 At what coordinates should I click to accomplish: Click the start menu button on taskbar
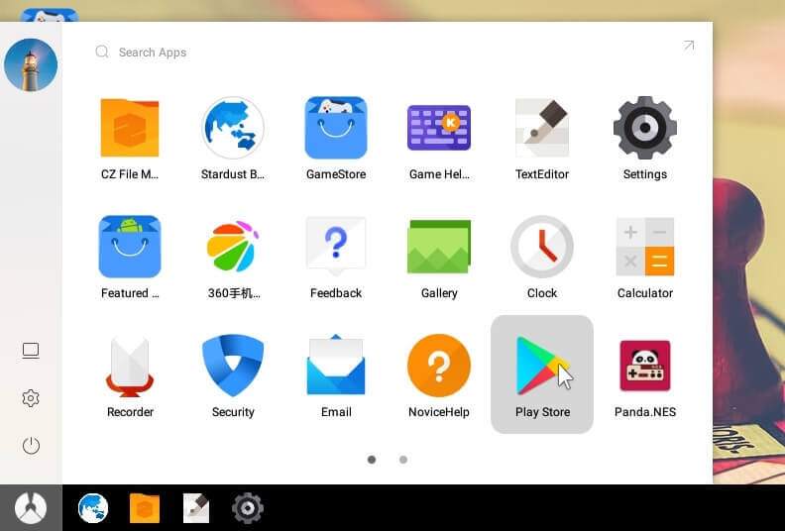(31, 508)
